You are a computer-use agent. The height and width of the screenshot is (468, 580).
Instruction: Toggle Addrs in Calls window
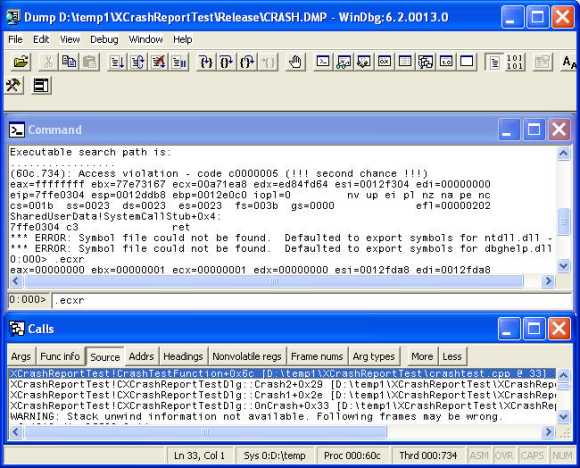141,356
